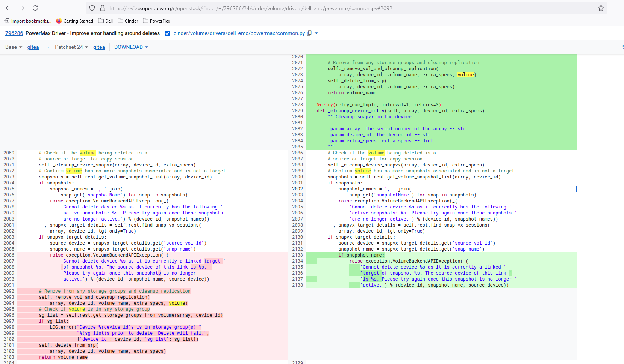624x364 pixels.
Task: Select line number 2092 on the right side
Action: pyautogui.click(x=297, y=189)
